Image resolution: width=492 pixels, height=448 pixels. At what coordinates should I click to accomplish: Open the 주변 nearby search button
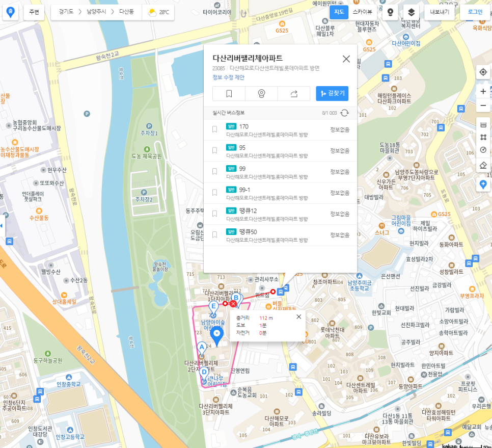pyautogui.click(x=34, y=12)
